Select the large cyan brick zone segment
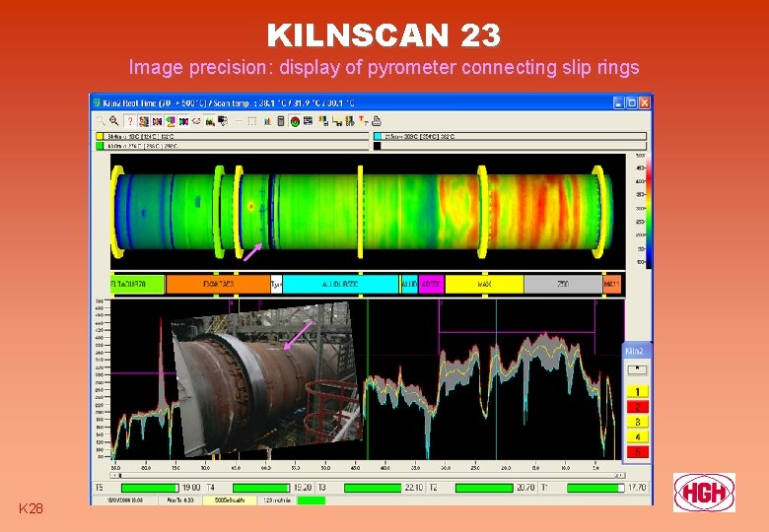Viewport: 769px width, 532px height. [341, 284]
